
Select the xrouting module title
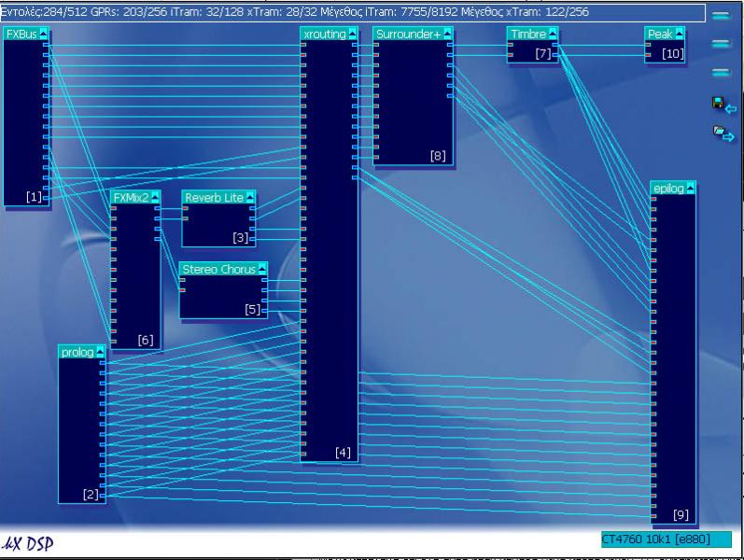[325, 34]
